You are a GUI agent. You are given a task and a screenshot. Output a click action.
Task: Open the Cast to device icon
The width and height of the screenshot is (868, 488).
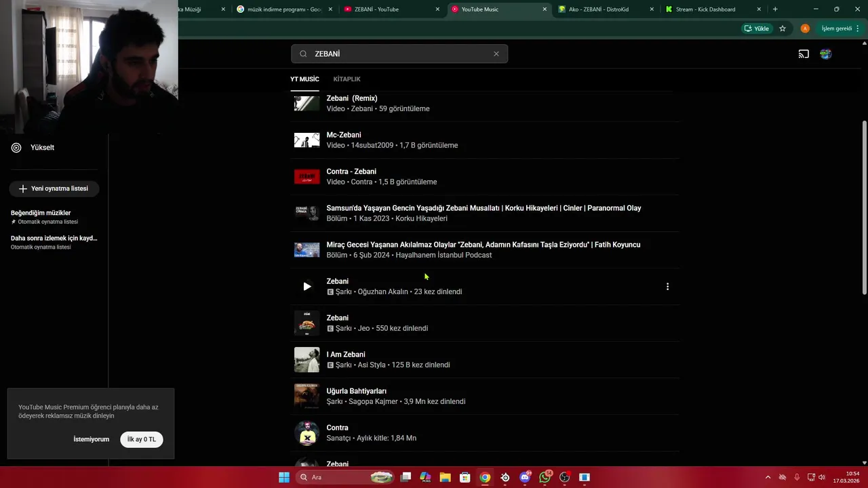[804, 54]
